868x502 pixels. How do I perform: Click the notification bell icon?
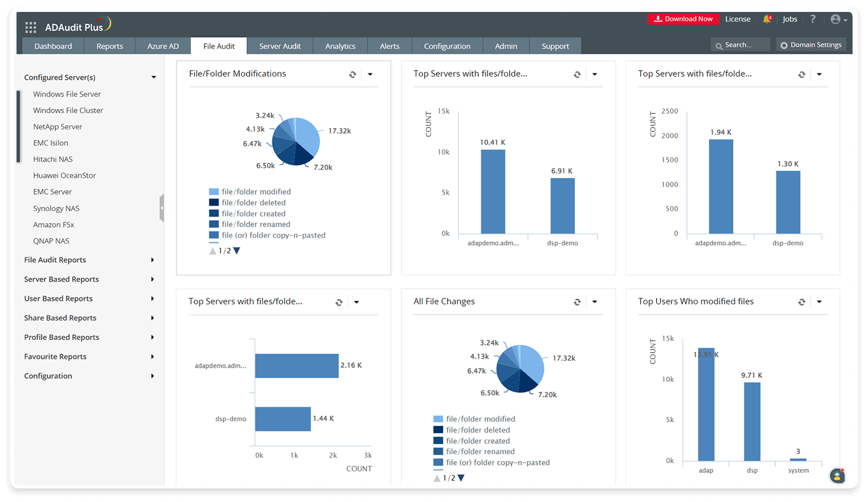pos(767,19)
